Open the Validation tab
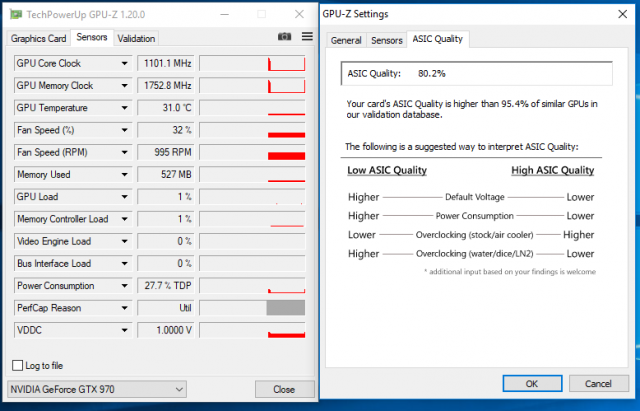Screen dimensions: 640x411 [x=136, y=38]
